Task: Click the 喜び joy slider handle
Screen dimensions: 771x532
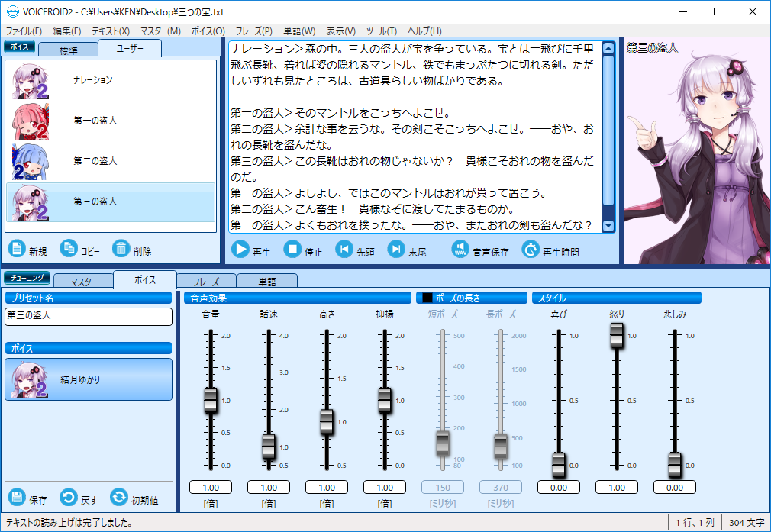Action: (559, 465)
